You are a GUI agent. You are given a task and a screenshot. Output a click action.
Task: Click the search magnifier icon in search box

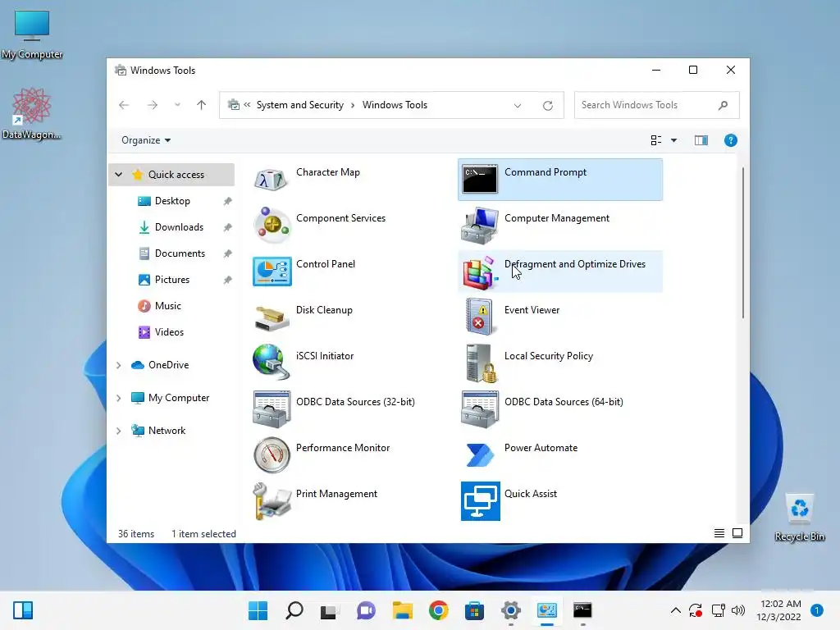724,105
